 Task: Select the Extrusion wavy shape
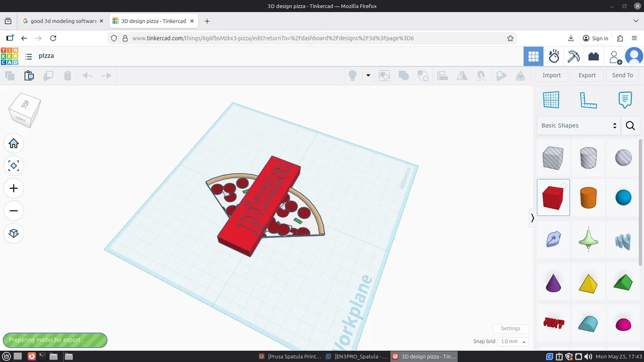pyautogui.click(x=623, y=241)
